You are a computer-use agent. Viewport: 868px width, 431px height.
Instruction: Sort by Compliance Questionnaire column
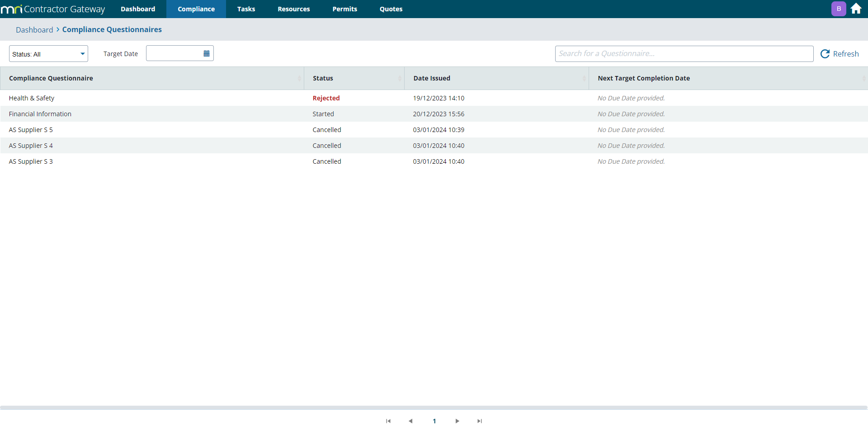coord(51,78)
